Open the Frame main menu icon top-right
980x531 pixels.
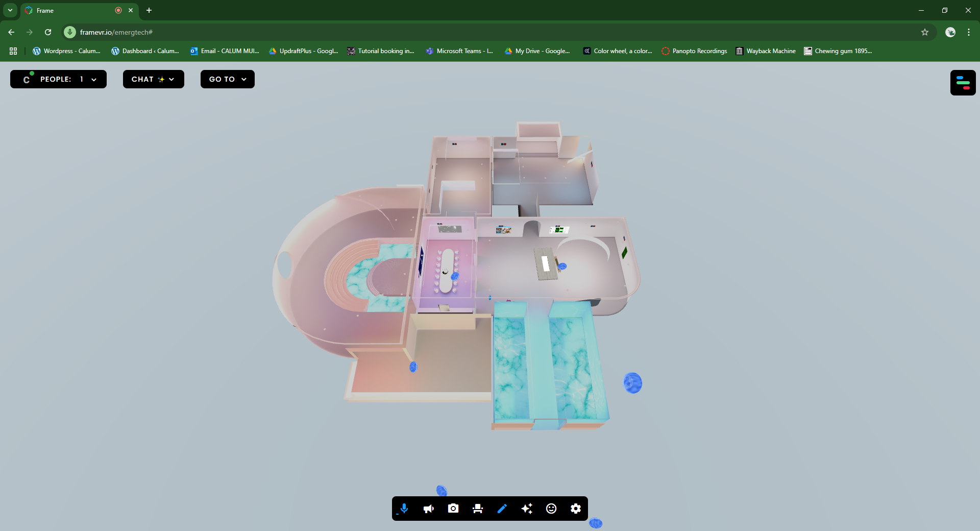tap(963, 83)
